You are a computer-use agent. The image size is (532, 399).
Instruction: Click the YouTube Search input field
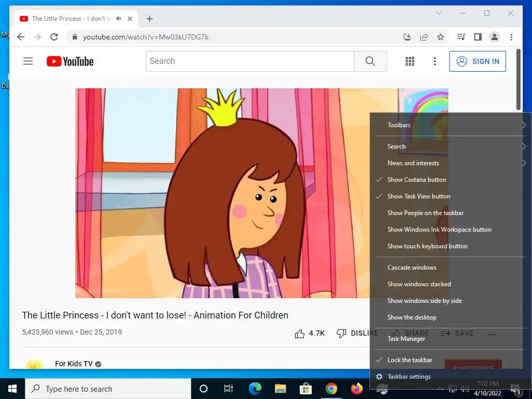pos(250,61)
